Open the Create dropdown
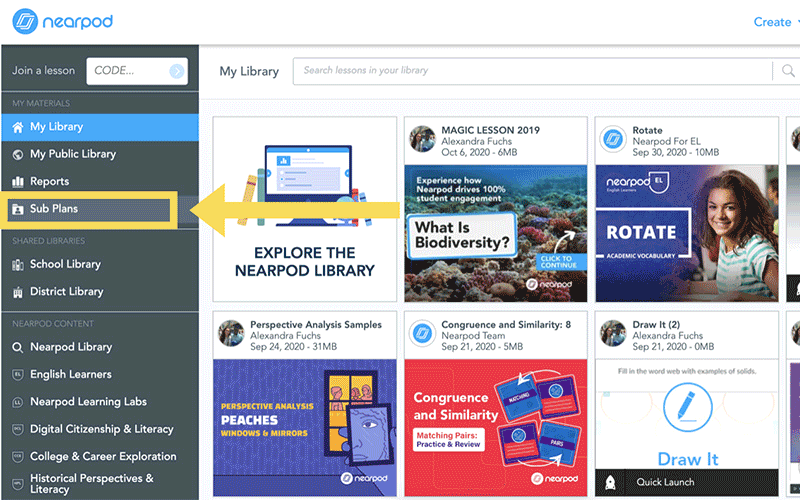800x500 pixels. [776, 22]
